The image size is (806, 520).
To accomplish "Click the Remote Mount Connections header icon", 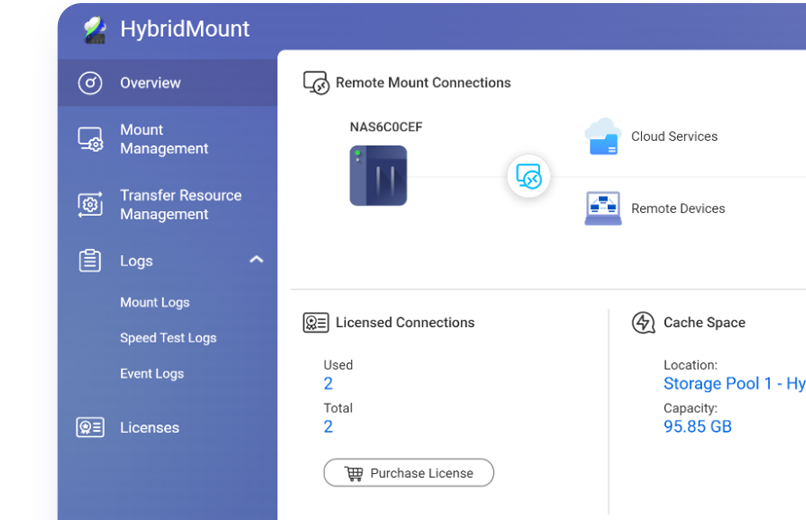I will tap(316, 83).
